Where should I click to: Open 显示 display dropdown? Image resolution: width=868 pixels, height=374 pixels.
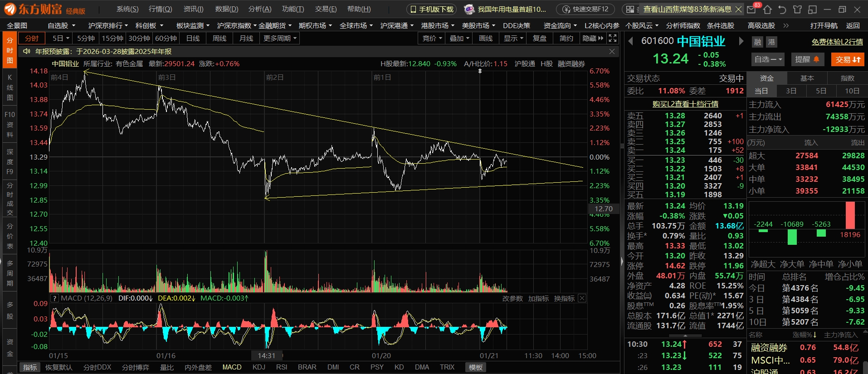click(513, 39)
